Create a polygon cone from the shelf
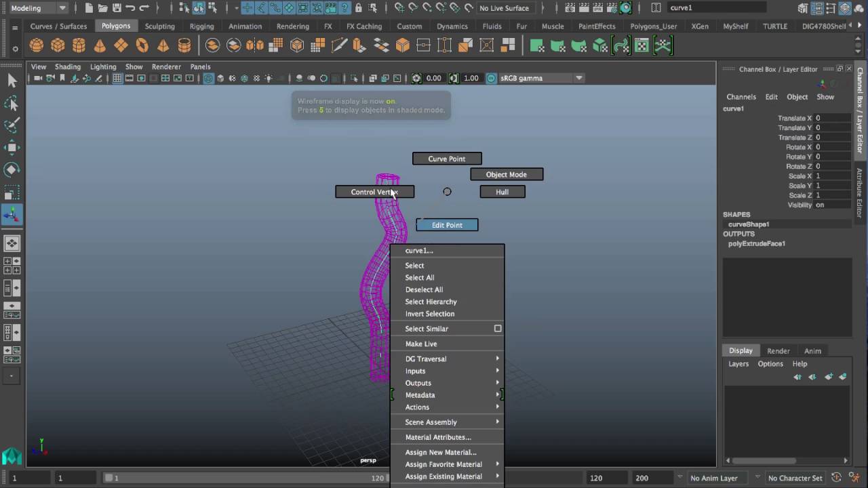 100,45
